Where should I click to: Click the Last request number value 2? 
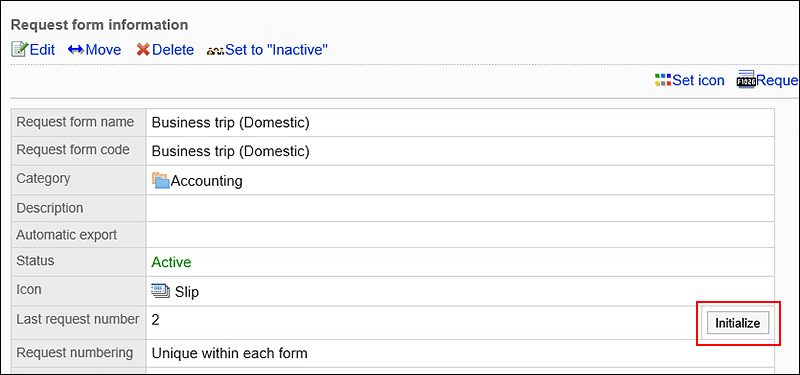[156, 320]
